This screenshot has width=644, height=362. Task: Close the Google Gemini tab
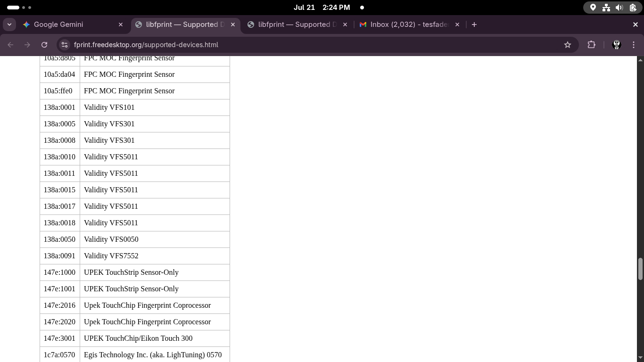pyautogui.click(x=121, y=25)
